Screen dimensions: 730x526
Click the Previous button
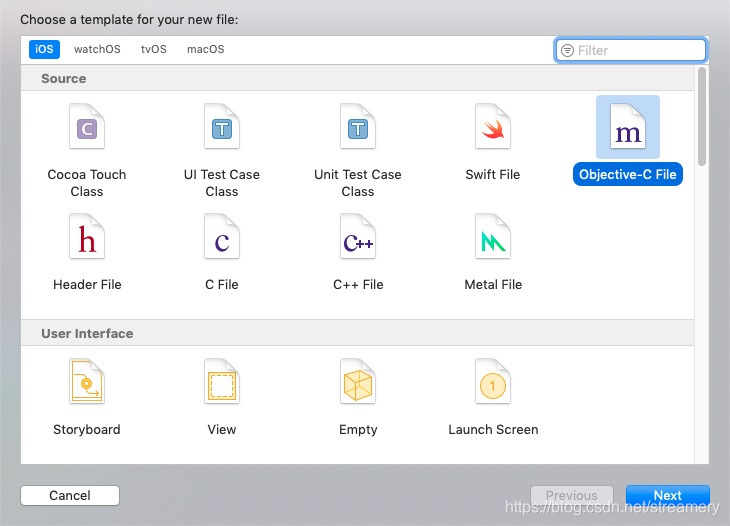(x=572, y=495)
